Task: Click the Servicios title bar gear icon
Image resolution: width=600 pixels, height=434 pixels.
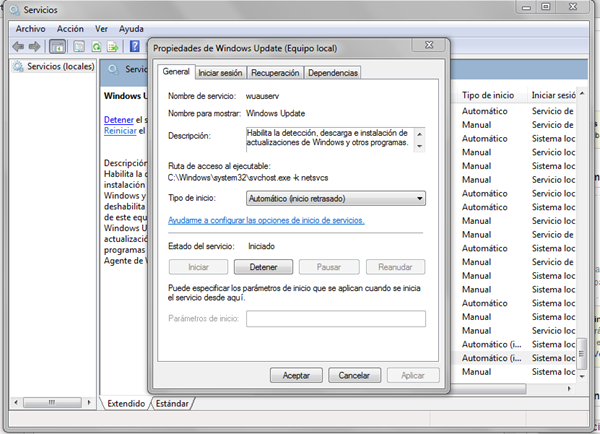Action: pyautogui.click(x=15, y=10)
